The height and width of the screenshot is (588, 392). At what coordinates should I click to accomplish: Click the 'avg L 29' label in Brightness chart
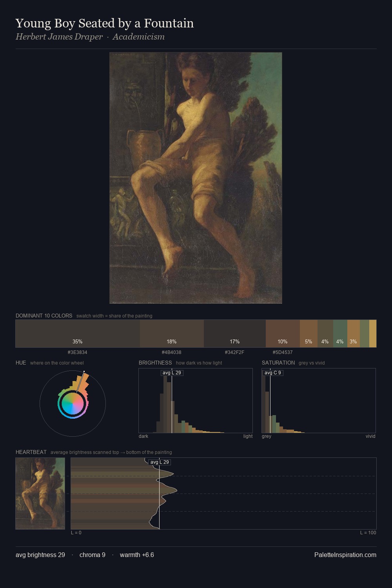172,373
